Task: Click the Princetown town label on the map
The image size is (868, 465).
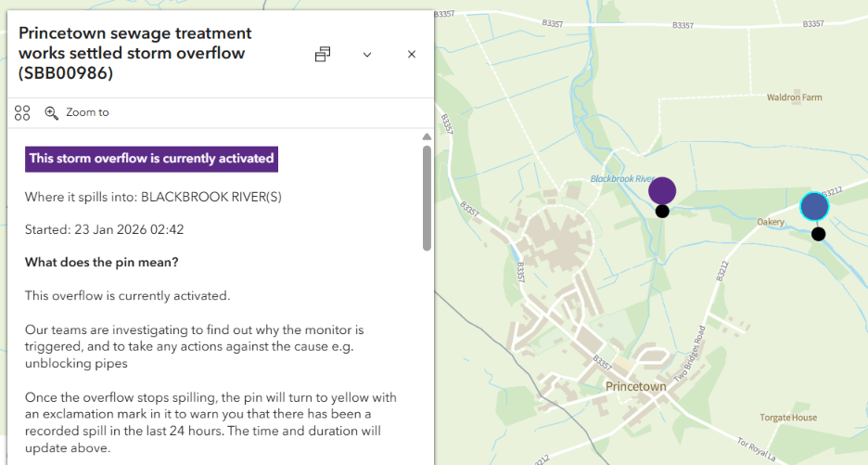Action: [x=635, y=386]
